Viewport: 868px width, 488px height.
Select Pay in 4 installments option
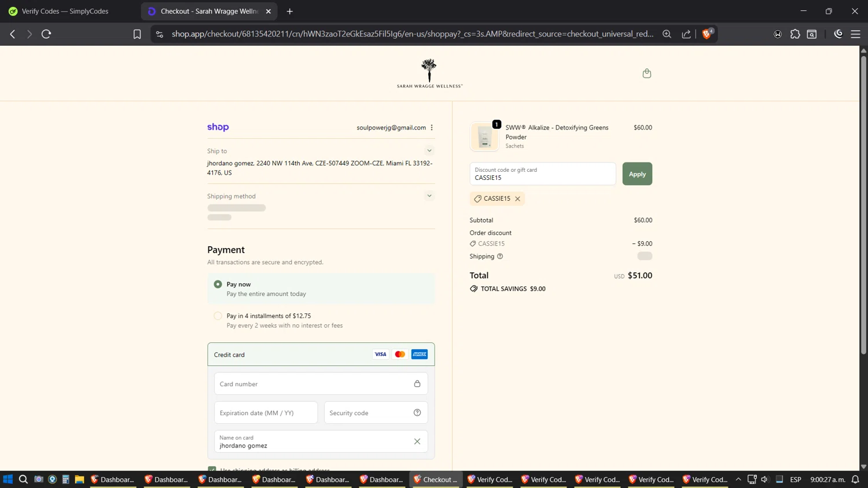coord(218,316)
